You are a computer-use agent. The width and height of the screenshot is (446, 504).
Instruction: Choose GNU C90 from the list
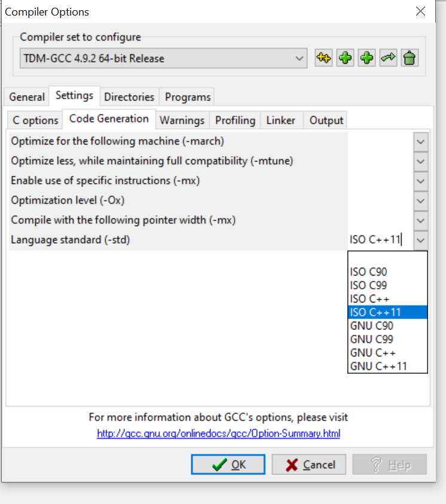pyautogui.click(x=387, y=326)
